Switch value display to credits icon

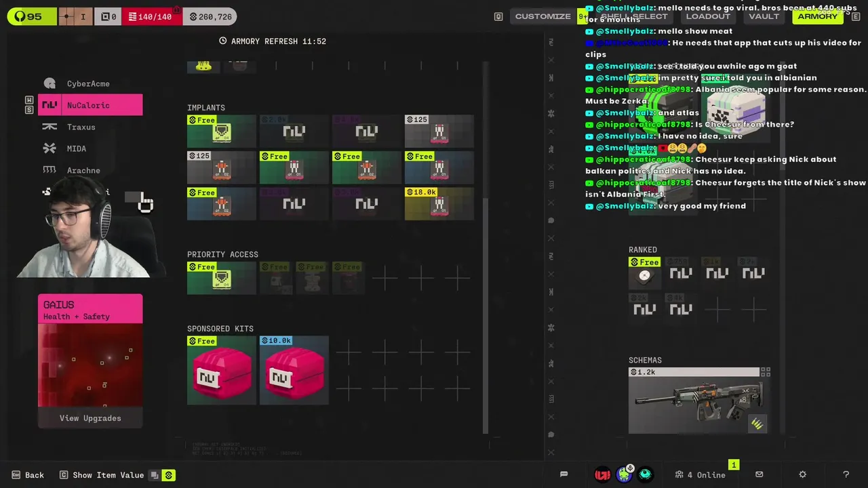coord(169,475)
